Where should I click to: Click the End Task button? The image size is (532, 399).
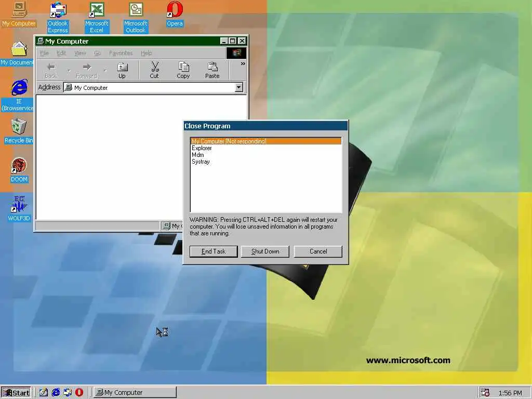coord(214,251)
